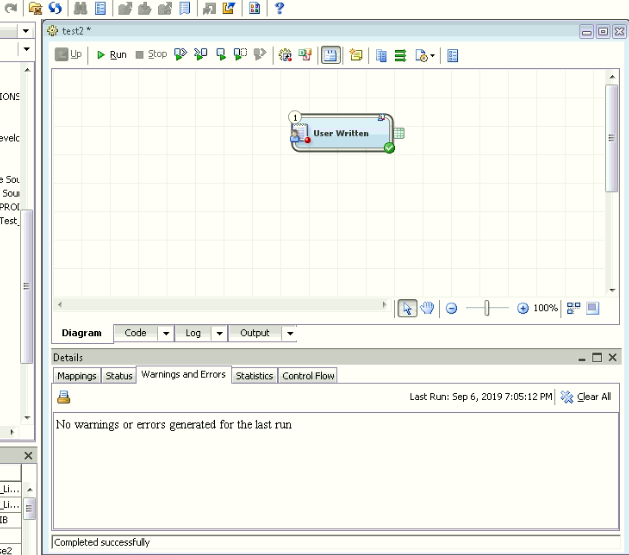
Task: Click the green table output port of User Written
Action: point(399,133)
